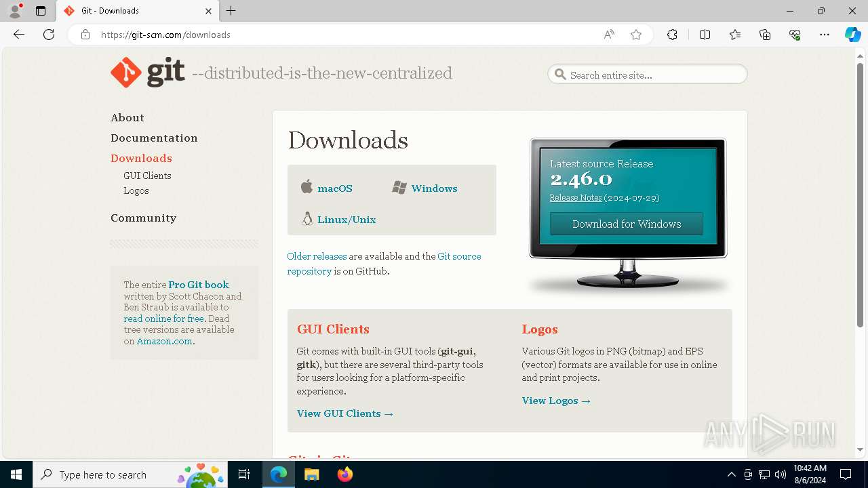Image resolution: width=868 pixels, height=488 pixels.
Task: Click the taskbar search box
Action: click(x=130, y=474)
